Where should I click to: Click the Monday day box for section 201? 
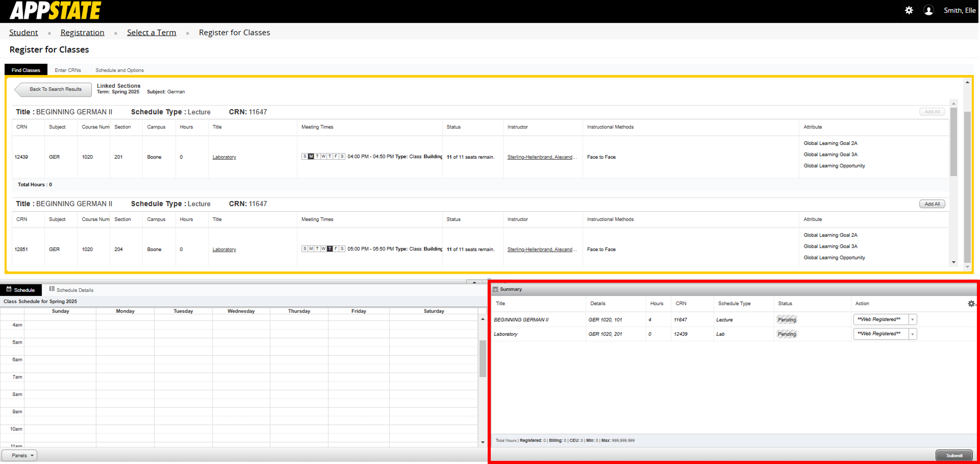(x=311, y=156)
